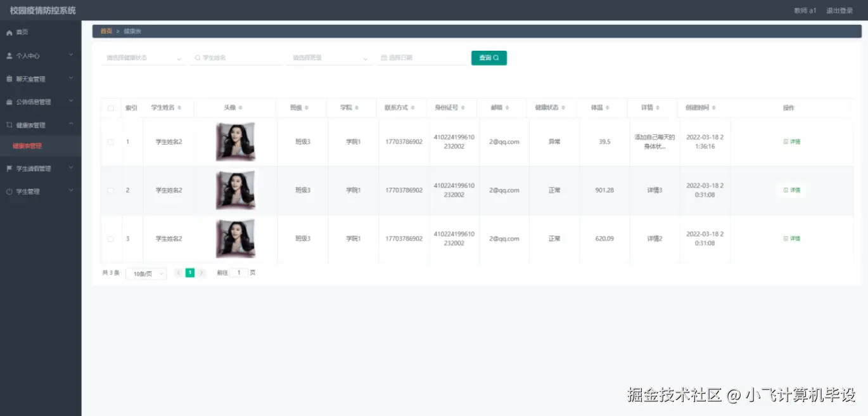This screenshot has width=868, height=416.
Task: Check the checkbox for row 1
Action: tap(111, 142)
